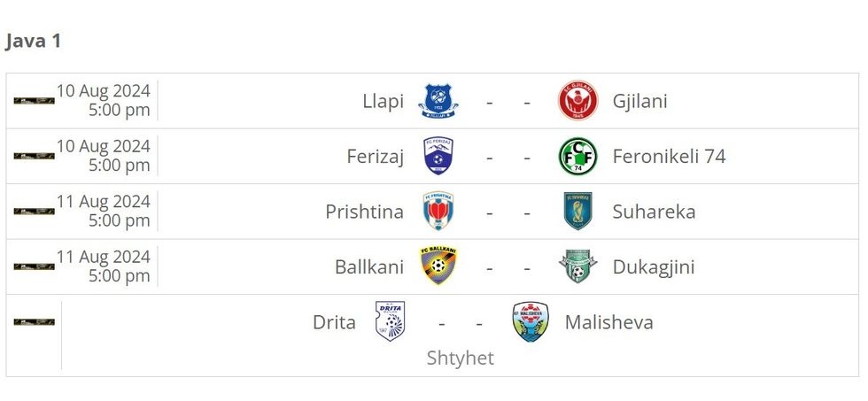The image size is (868, 401).
Task: Click the Malisheva team name
Action: pos(608,322)
